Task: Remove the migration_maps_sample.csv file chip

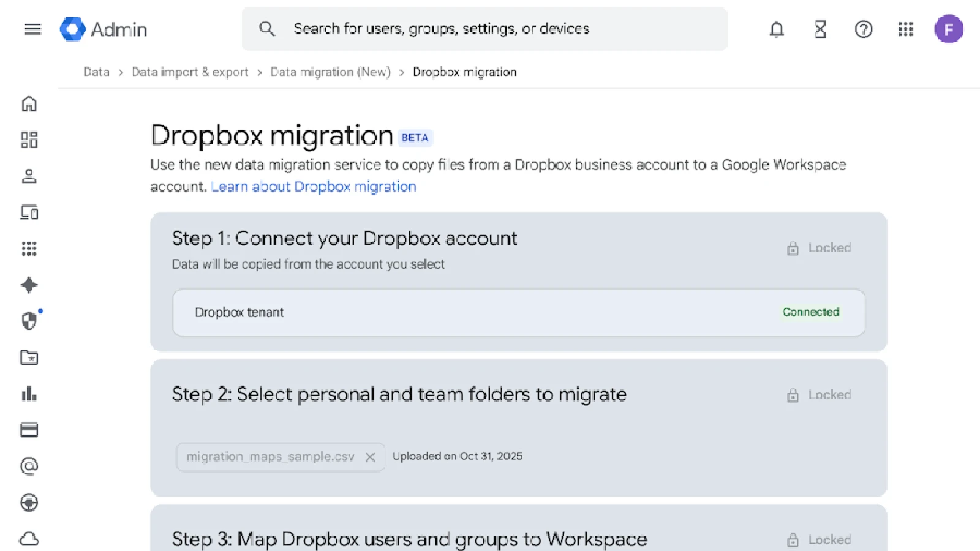Action: [370, 457]
